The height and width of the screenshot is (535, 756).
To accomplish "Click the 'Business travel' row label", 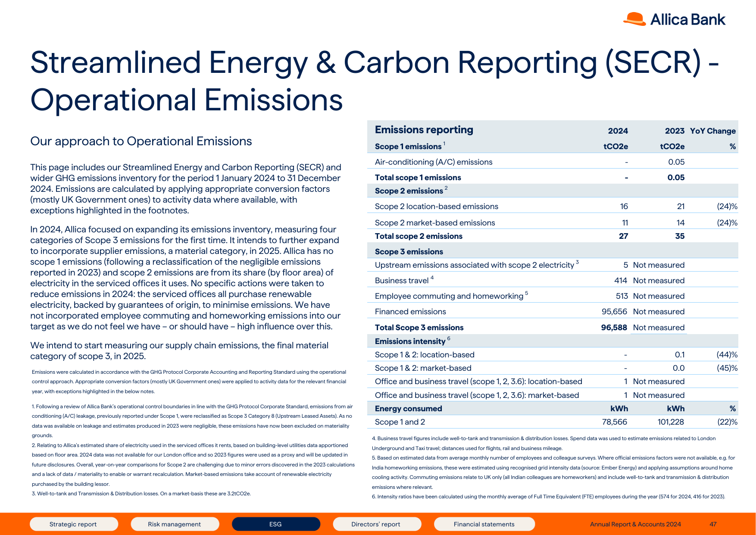I will click(x=402, y=281).
